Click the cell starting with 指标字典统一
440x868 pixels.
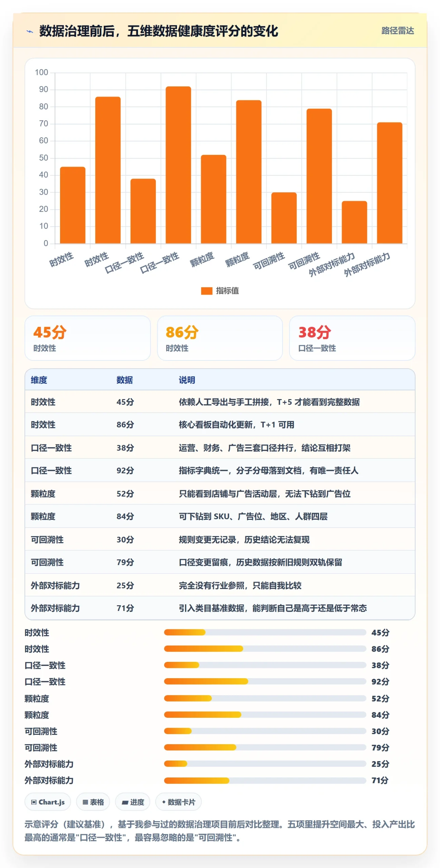tap(268, 471)
